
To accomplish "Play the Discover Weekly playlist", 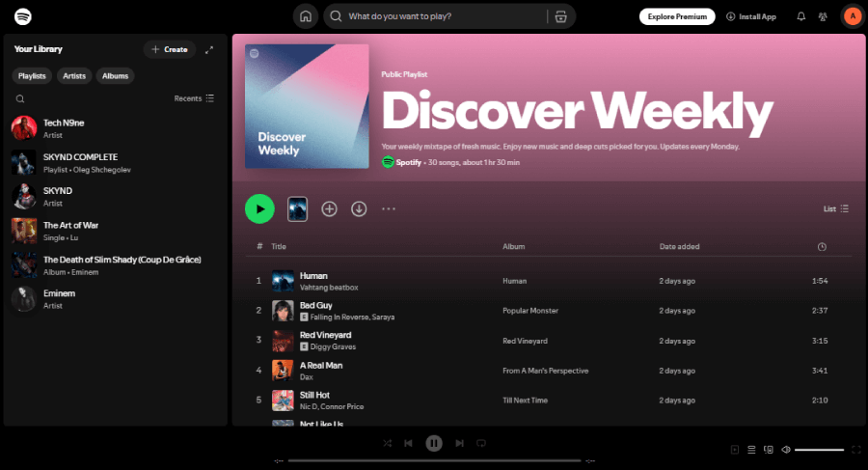I will [259, 209].
